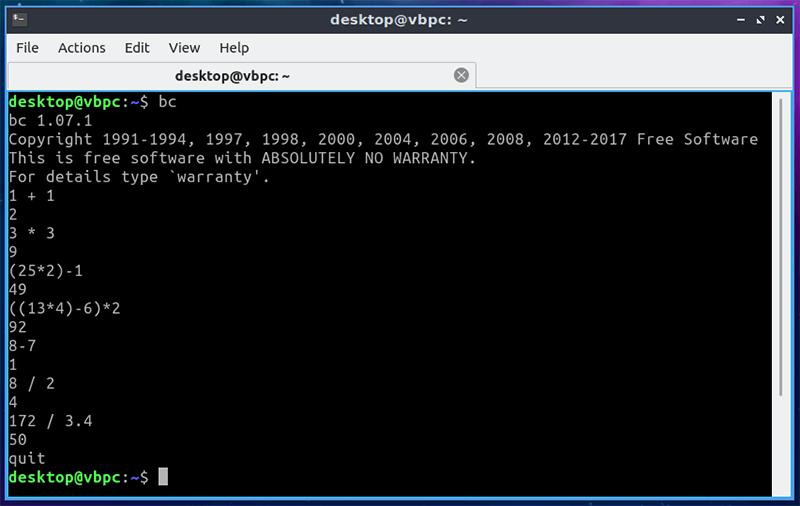The image size is (800, 506).
Task: Click the result '49'
Action: point(18,290)
